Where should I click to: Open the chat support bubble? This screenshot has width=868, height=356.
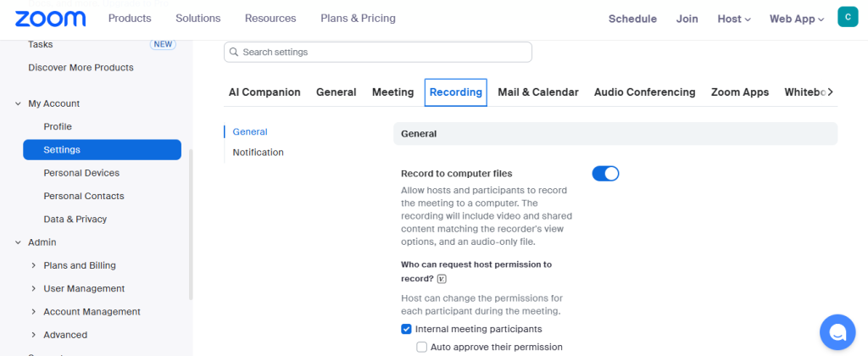click(x=837, y=331)
